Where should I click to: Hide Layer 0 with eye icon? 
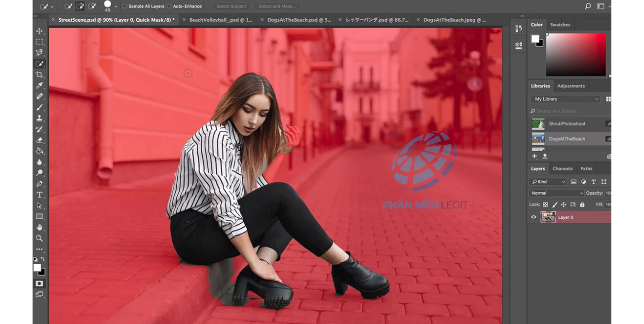coord(533,217)
